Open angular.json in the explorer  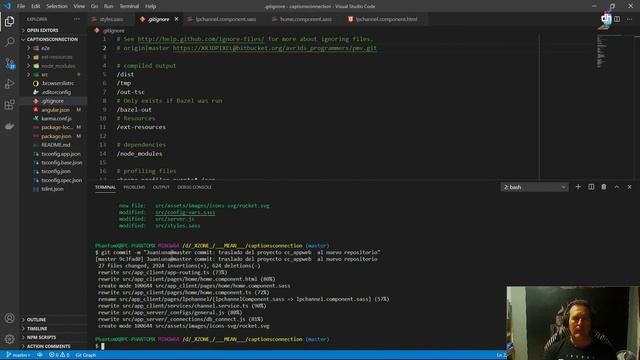pos(55,110)
